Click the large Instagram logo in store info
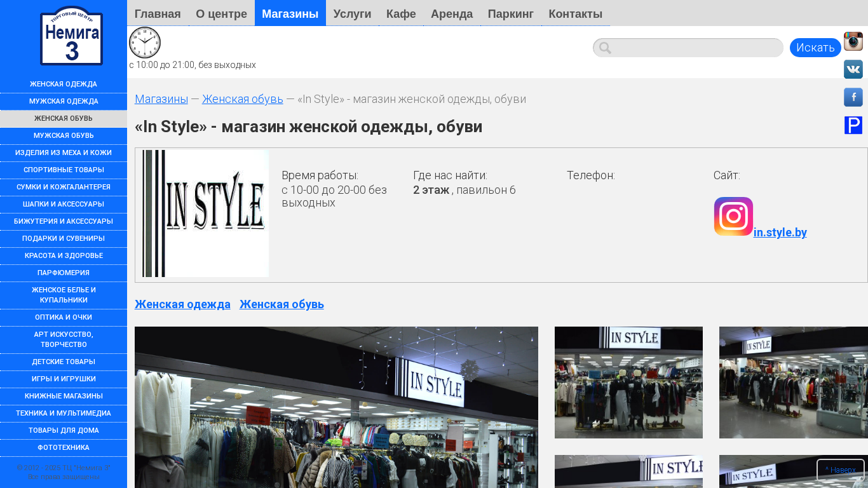Image resolution: width=868 pixels, height=488 pixels. (x=733, y=217)
